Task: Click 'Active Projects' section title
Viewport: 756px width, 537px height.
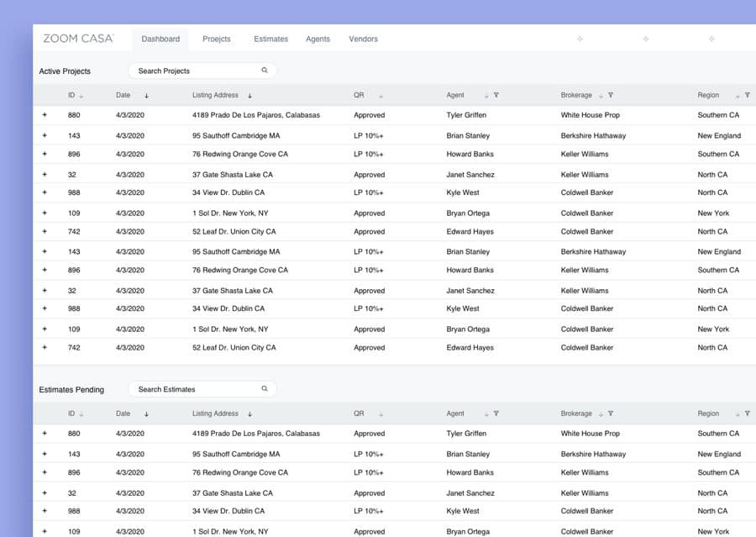Action: [65, 71]
